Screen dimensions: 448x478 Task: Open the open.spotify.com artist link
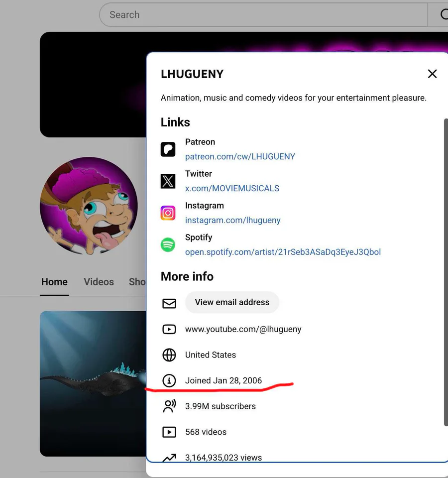point(283,252)
